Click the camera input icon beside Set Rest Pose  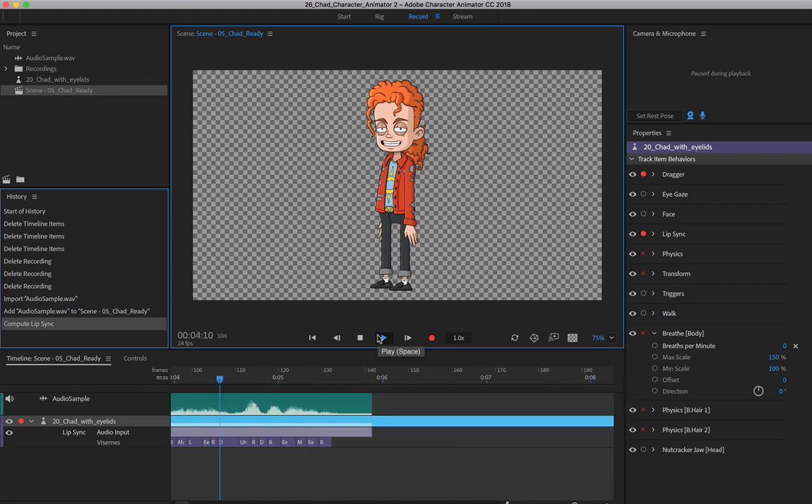coord(690,116)
